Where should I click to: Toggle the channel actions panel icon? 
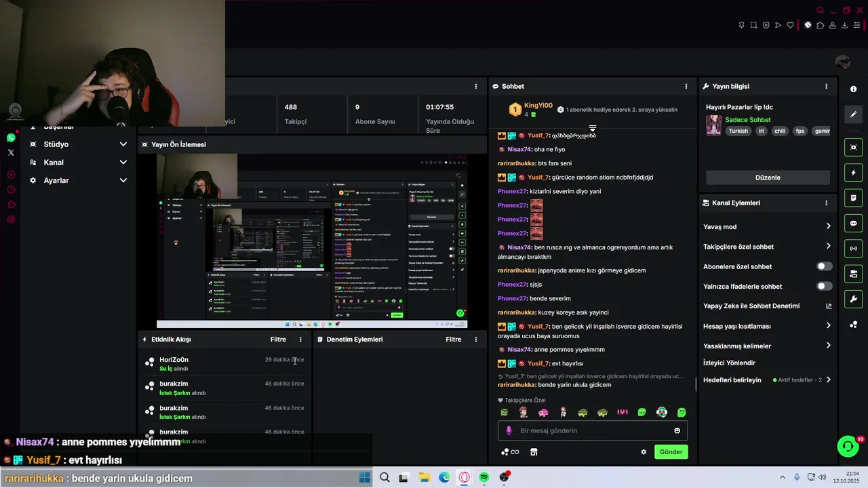click(x=853, y=274)
